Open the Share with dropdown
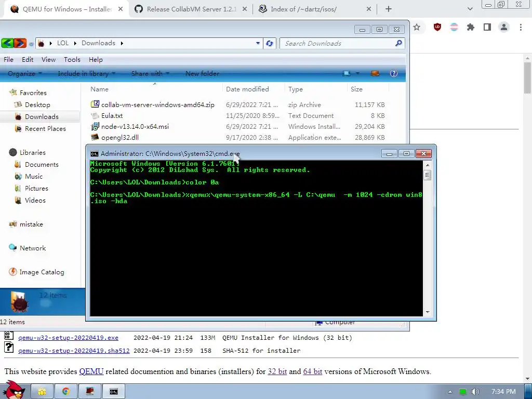Image resolution: width=532 pixels, height=399 pixels. (150, 73)
